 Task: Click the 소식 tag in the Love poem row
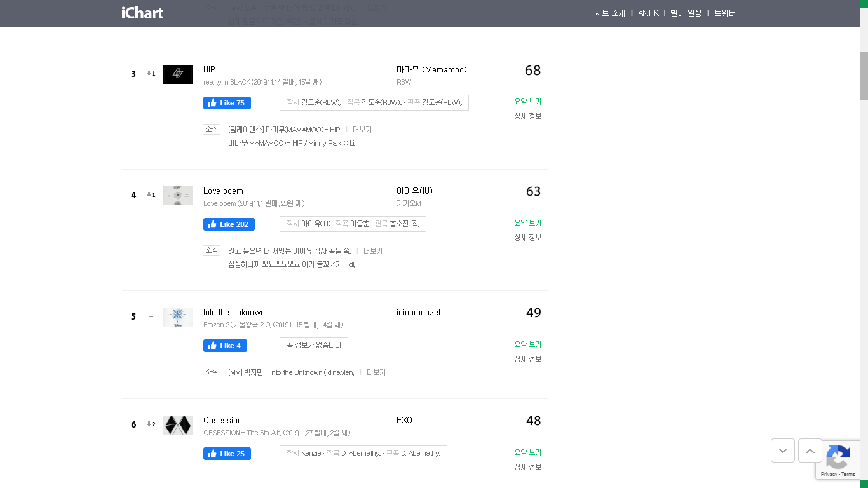(x=212, y=250)
